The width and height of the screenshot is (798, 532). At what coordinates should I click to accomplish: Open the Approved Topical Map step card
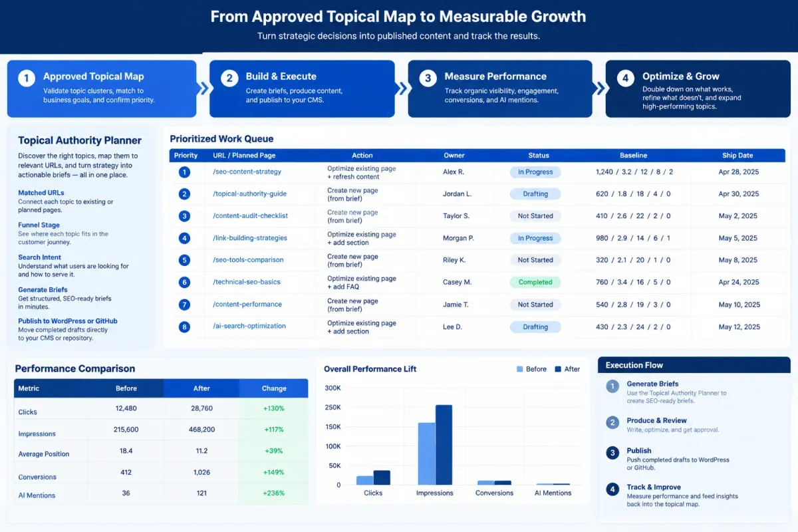point(102,88)
